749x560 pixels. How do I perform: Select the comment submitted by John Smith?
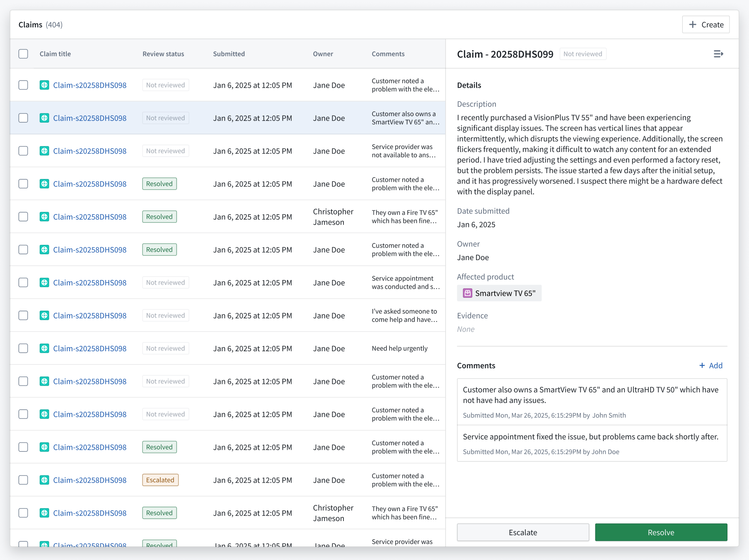coord(592,402)
